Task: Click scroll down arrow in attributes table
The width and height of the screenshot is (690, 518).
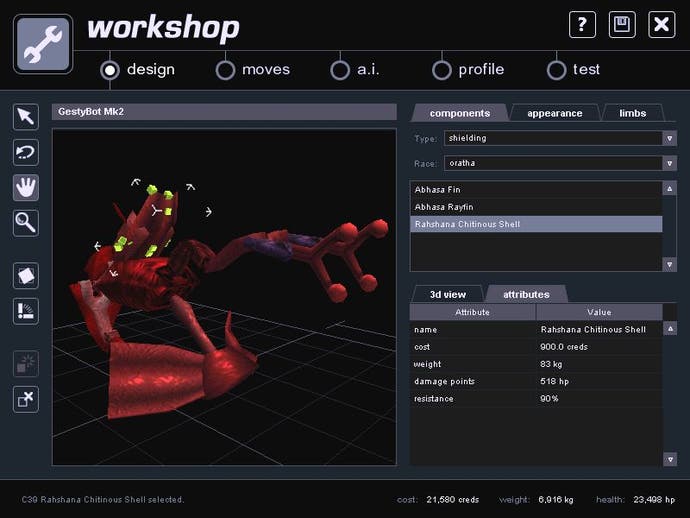Action: [x=670, y=459]
